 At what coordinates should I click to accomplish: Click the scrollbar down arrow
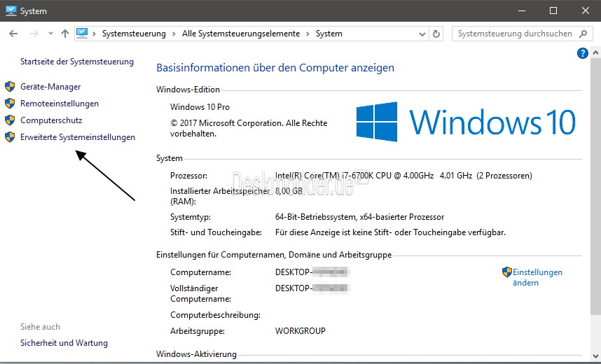(595, 356)
